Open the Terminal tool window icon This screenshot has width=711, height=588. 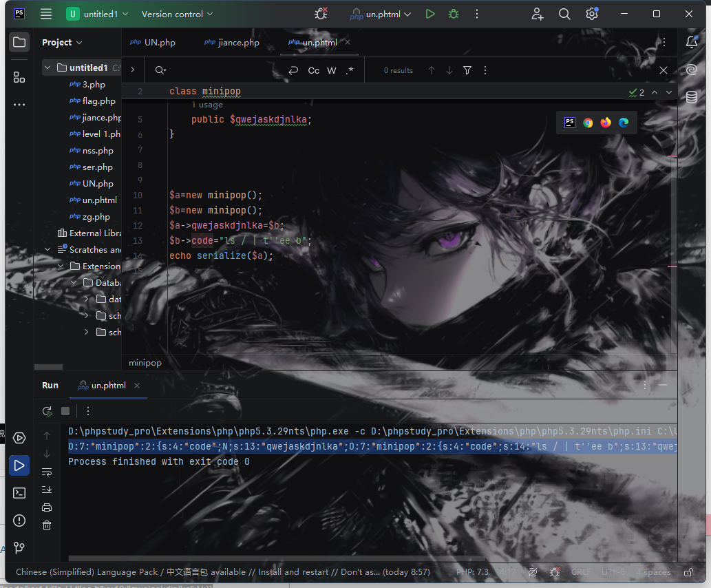tap(19, 493)
